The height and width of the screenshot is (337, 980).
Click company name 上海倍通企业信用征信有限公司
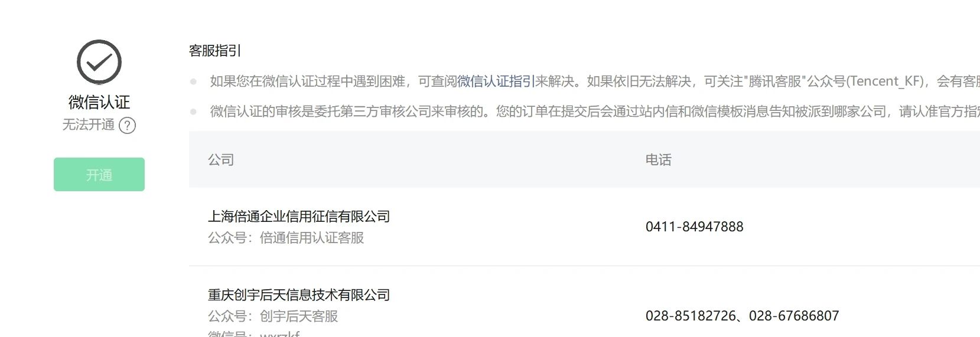[299, 217]
